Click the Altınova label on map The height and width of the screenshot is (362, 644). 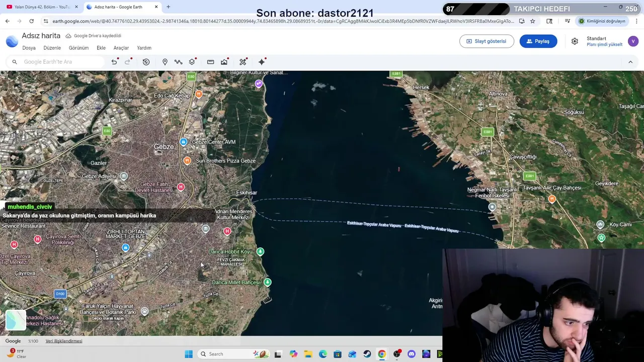(x=498, y=94)
